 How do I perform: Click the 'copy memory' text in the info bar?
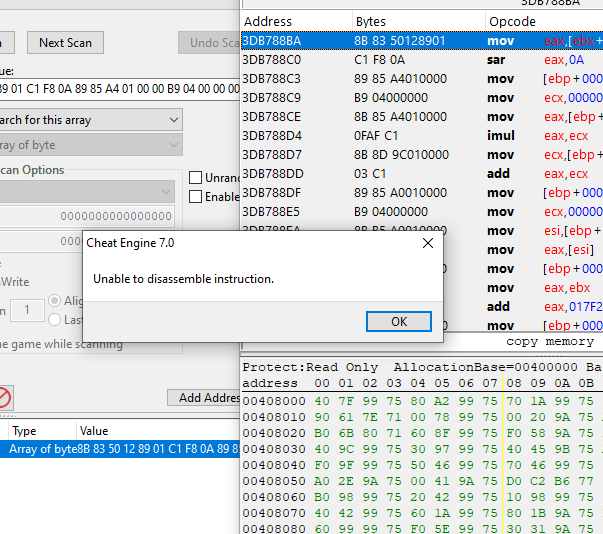coord(550,341)
